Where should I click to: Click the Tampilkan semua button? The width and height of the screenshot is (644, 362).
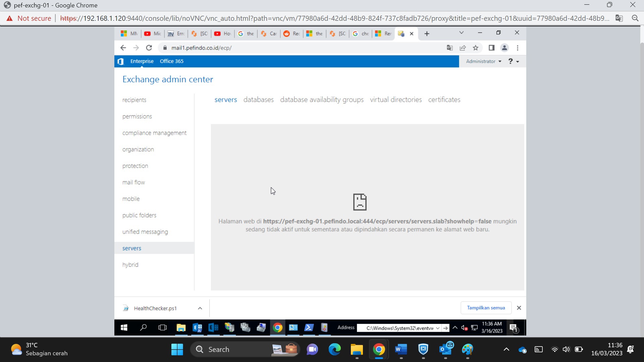[x=486, y=308]
